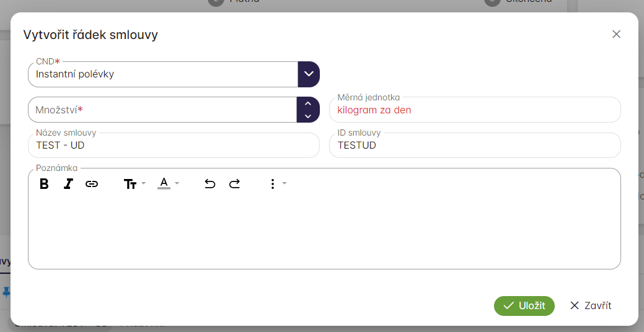644x332 pixels.
Task: Click the Měrná jednotka field
Action: [x=474, y=110]
